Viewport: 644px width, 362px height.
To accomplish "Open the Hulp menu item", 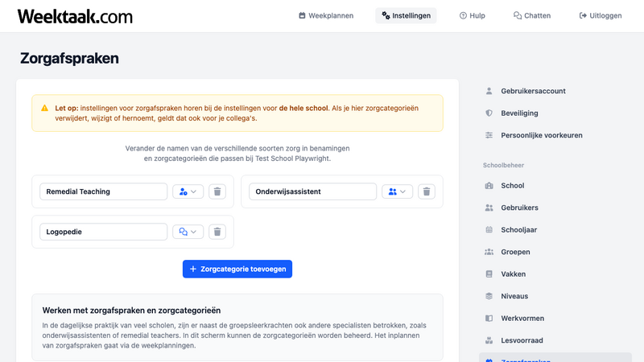I will [x=472, y=15].
